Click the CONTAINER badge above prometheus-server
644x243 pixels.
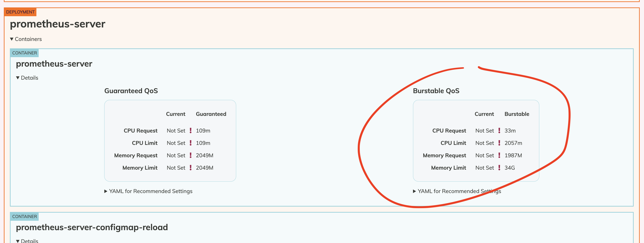coord(24,53)
